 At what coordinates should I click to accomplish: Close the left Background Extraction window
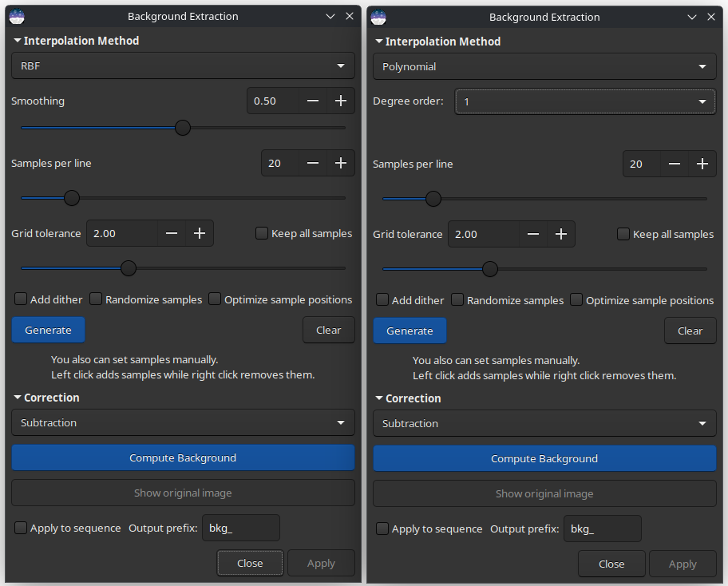350,16
